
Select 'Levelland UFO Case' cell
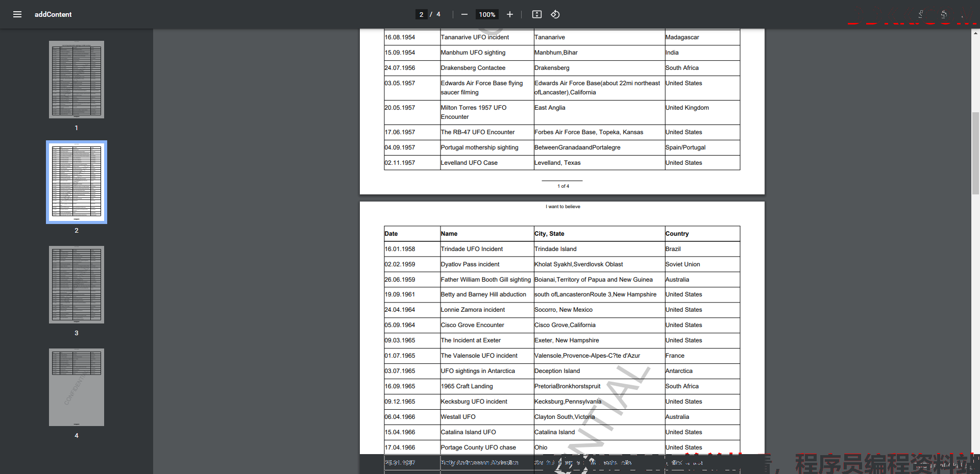(x=487, y=163)
